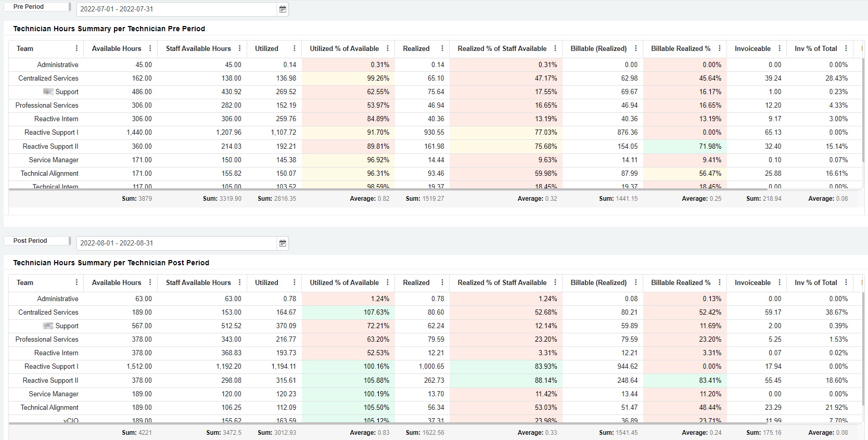Open Staff Available Hours column menu in Post Period table
This screenshot has width=868, height=440.
coord(240,282)
